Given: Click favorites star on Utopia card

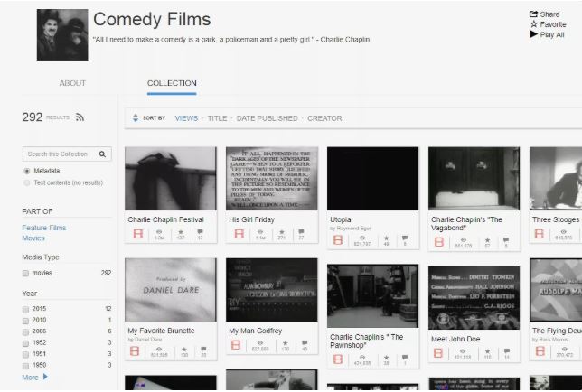Looking at the screenshot, I should 386,238.
